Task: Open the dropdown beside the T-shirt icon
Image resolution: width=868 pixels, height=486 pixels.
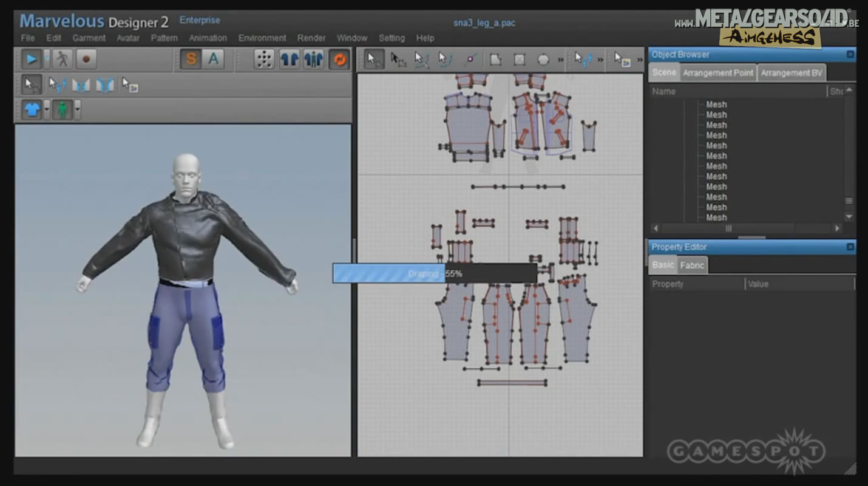Action: [x=47, y=110]
